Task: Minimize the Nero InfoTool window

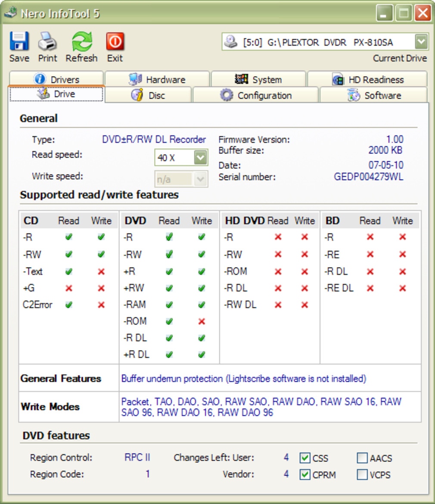Action: tap(384, 13)
